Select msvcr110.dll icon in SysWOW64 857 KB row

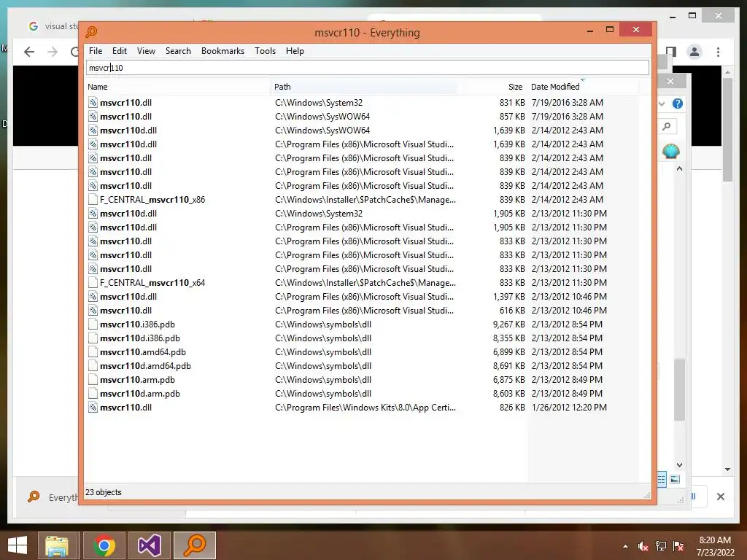[x=93, y=116]
